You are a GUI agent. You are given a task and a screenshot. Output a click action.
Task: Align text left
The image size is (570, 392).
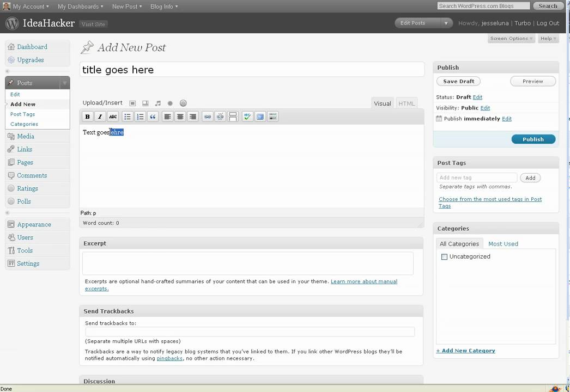(x=167, y=117)
